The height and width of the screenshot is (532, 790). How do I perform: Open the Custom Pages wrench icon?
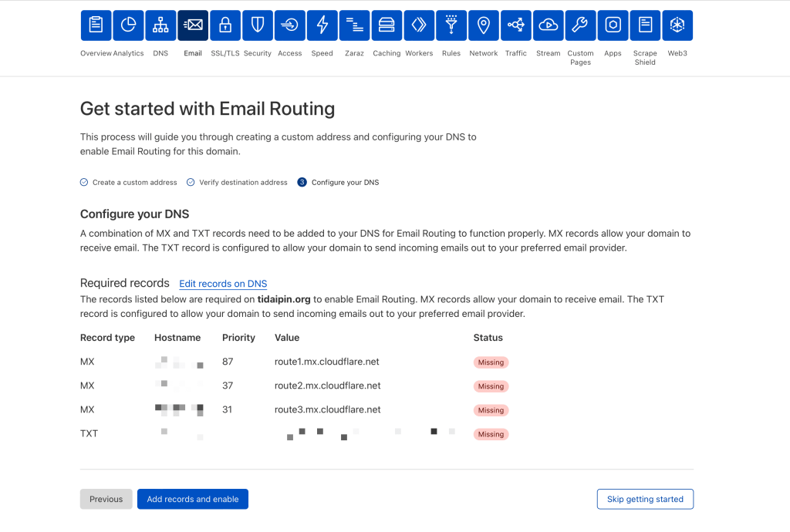[x=580, y=25]
